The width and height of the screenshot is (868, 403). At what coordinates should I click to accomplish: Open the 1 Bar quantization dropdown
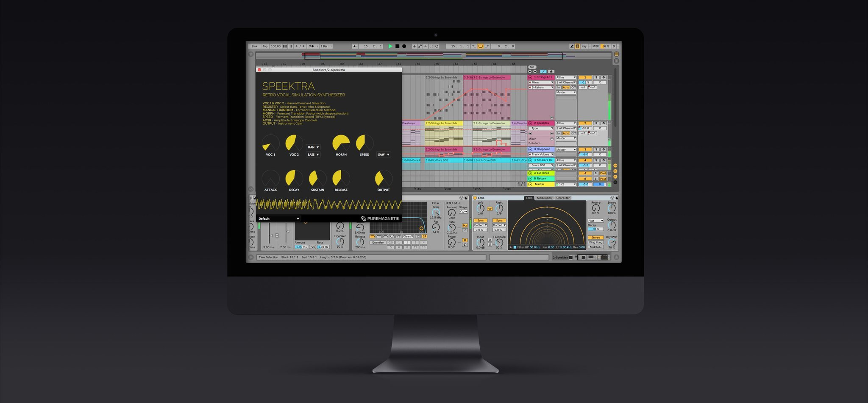(x=326, y=46)
